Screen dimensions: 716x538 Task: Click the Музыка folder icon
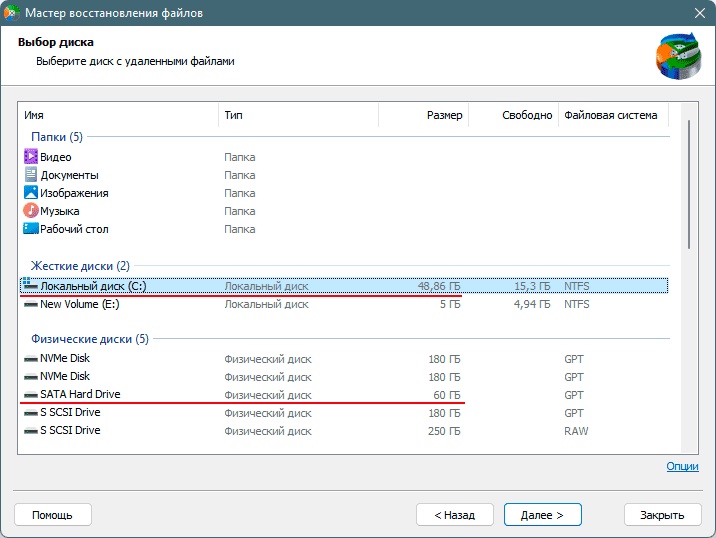(x=31, y=211)
